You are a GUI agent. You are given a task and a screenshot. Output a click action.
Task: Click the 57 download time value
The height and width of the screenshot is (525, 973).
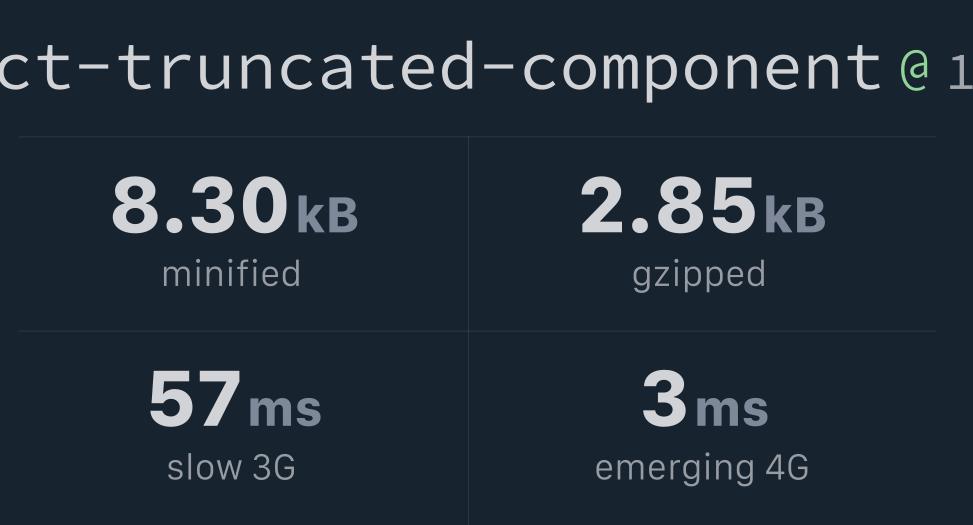194,398
